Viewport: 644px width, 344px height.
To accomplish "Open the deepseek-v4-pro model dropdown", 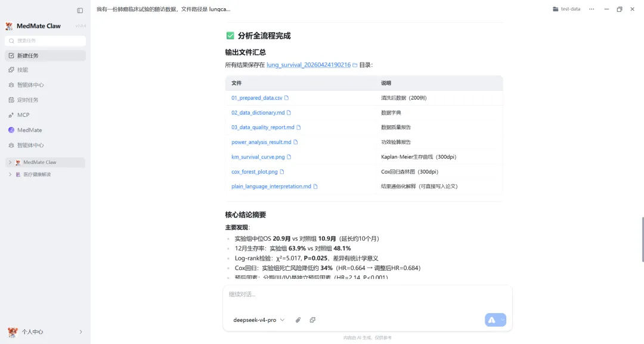I will click(259, 320).
